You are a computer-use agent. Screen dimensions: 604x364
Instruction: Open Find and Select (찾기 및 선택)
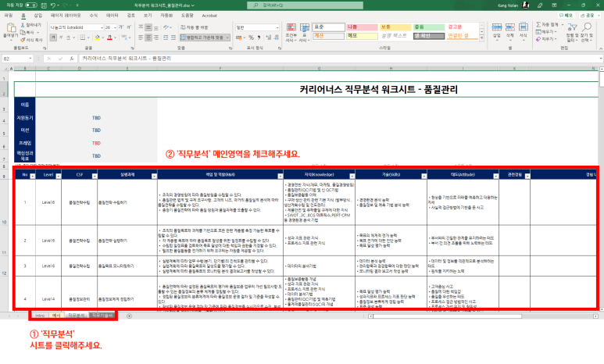tap(586, 32)
